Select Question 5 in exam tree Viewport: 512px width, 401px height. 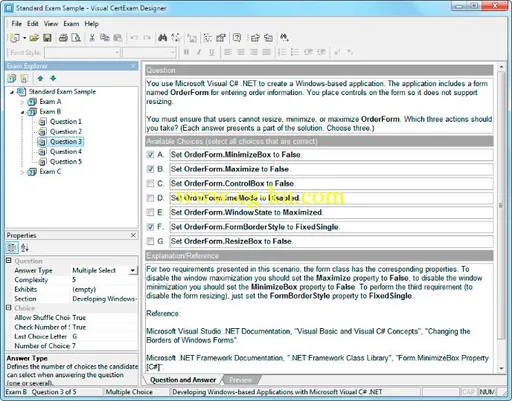[66, 162]
